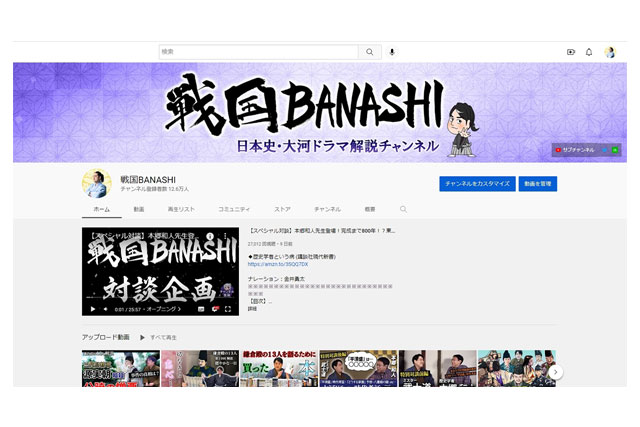
Task: Enter fullscreen on the featured video
Action: (228, 309)
